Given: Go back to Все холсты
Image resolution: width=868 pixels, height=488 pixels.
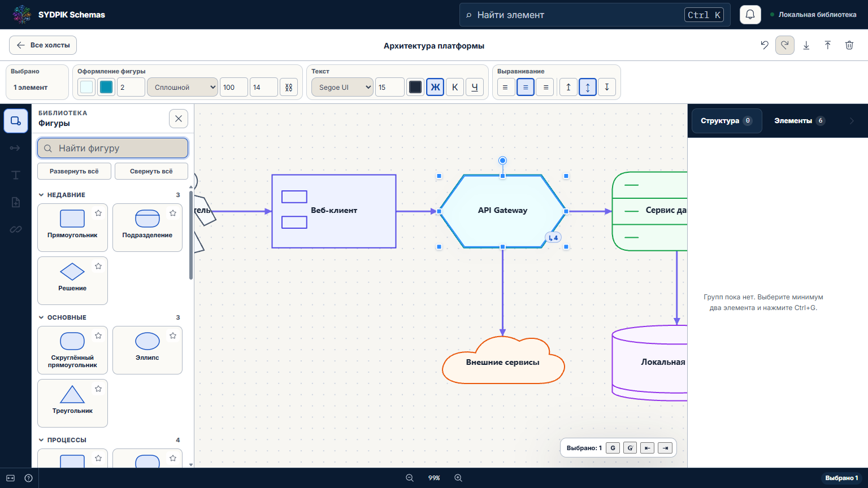Looking at the screenshot, I should click(43, 45).
